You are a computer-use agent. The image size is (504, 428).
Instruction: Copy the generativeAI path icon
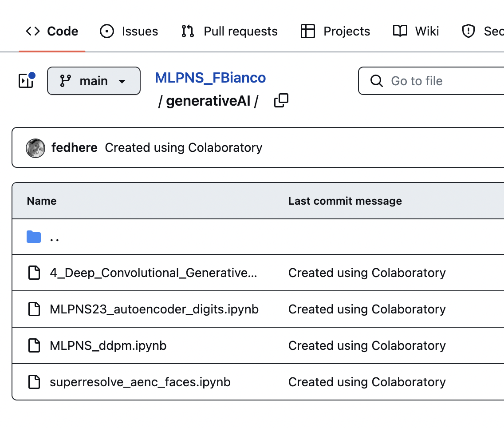(x=281, y=101)
